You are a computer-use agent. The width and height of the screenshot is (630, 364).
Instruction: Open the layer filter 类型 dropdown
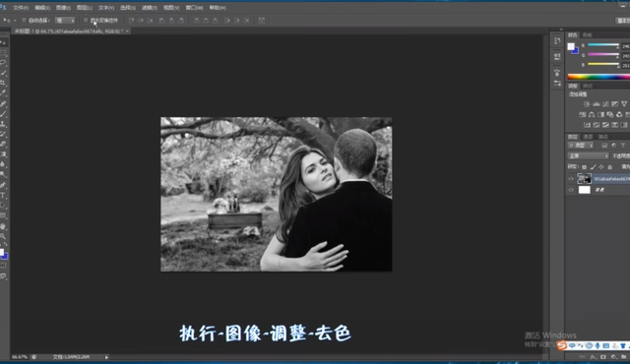coord(580,146)
